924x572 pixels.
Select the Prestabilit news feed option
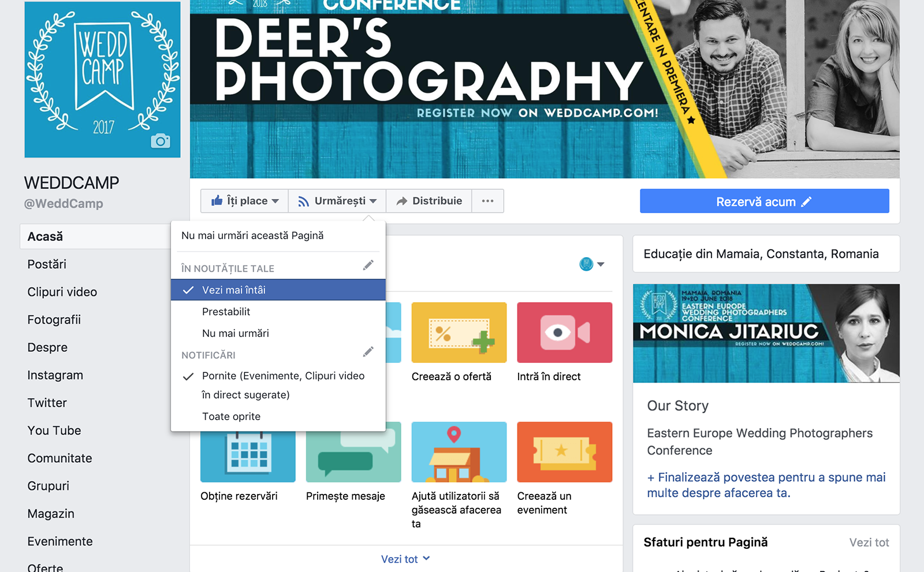[x=278, y=311]
